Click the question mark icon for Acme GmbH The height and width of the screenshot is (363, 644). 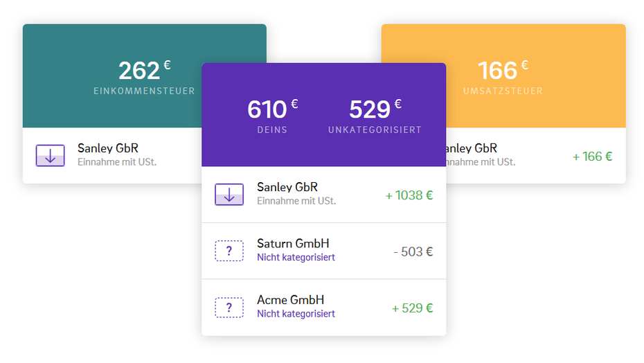(229, 307)
